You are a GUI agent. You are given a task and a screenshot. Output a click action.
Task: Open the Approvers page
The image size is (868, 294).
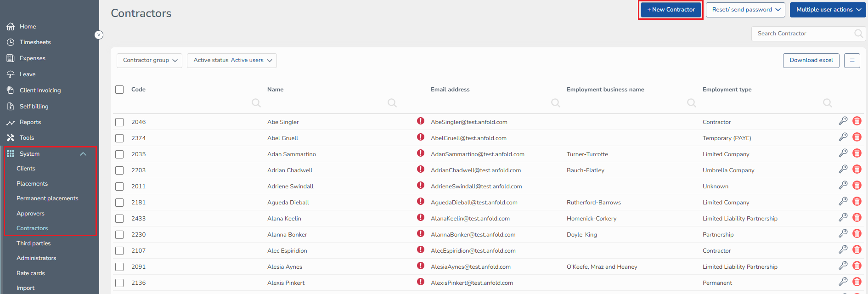[30, 214]
